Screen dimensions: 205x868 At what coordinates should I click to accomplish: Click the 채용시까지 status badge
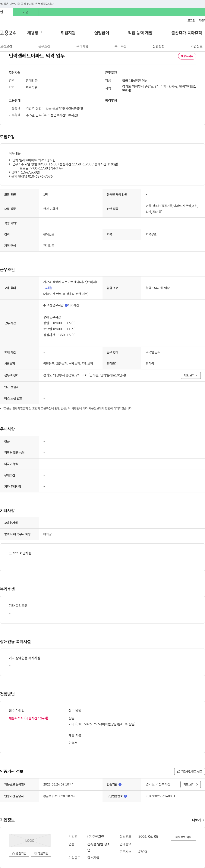(187, 56)
